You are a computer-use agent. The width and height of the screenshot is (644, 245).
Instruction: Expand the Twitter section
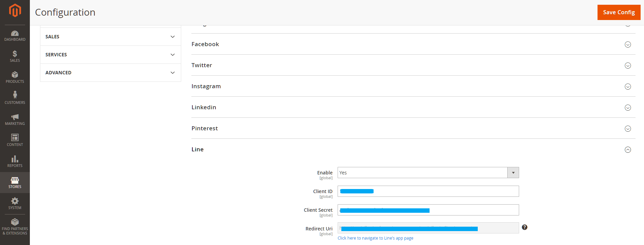413,65
